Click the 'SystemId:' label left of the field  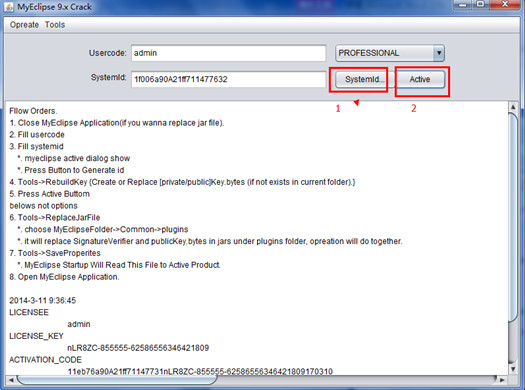(108, 78)
